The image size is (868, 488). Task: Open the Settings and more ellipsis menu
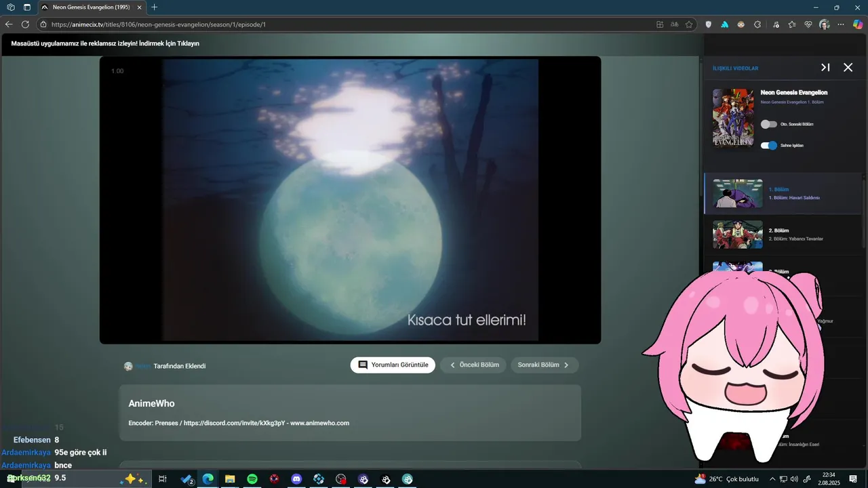(841, 24)
